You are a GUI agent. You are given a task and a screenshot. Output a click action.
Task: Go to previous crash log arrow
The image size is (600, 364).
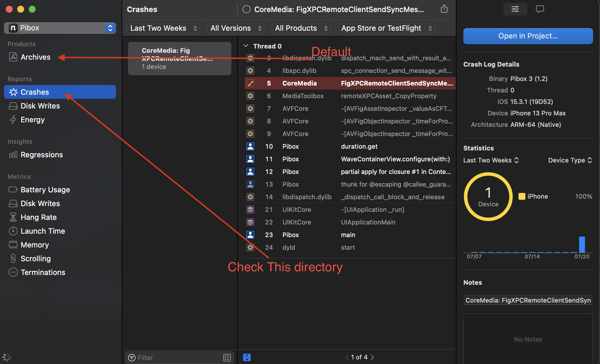347,357
